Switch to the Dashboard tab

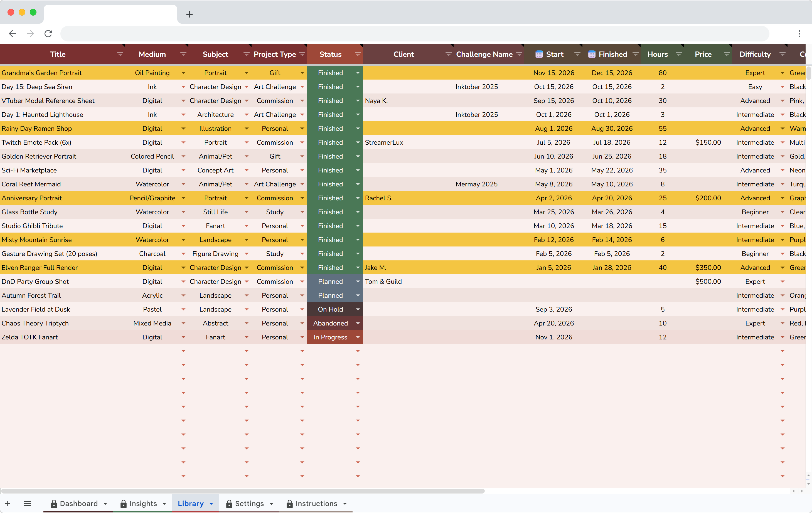pyautogui.click(x=78, y=504)
